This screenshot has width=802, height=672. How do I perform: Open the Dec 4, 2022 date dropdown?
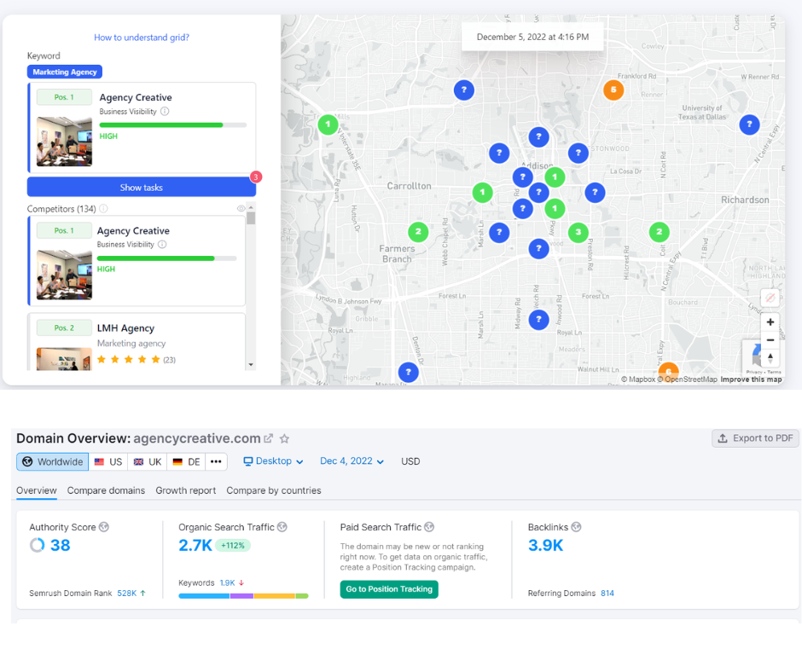tap(352, 461)
